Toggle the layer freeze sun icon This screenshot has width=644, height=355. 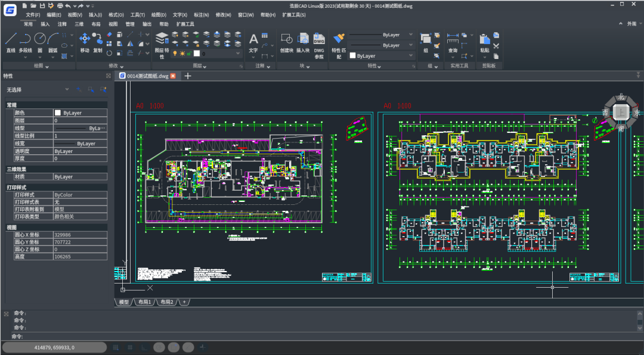[x=182, y=54]
